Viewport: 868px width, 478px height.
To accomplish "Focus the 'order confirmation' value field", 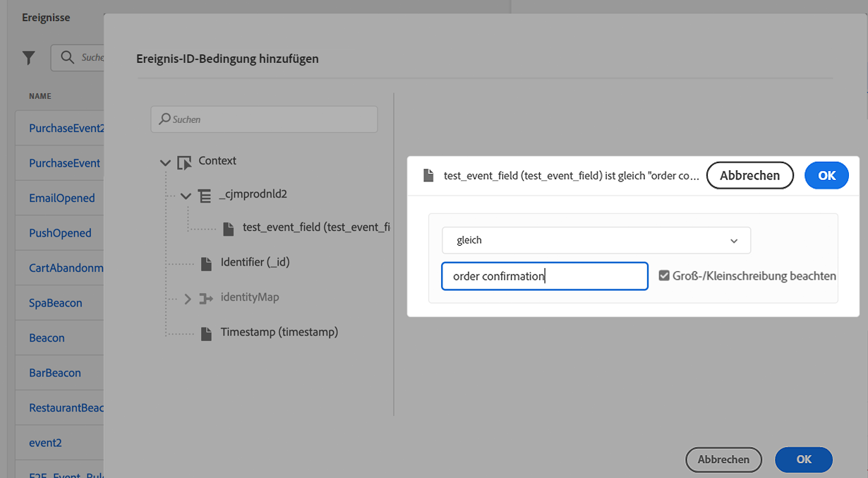I will point(544,276).
